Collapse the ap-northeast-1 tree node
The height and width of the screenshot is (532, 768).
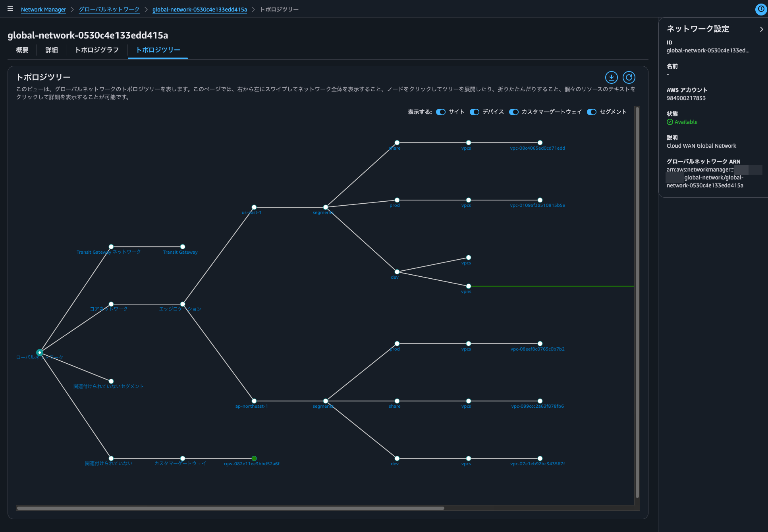[254, 401]
